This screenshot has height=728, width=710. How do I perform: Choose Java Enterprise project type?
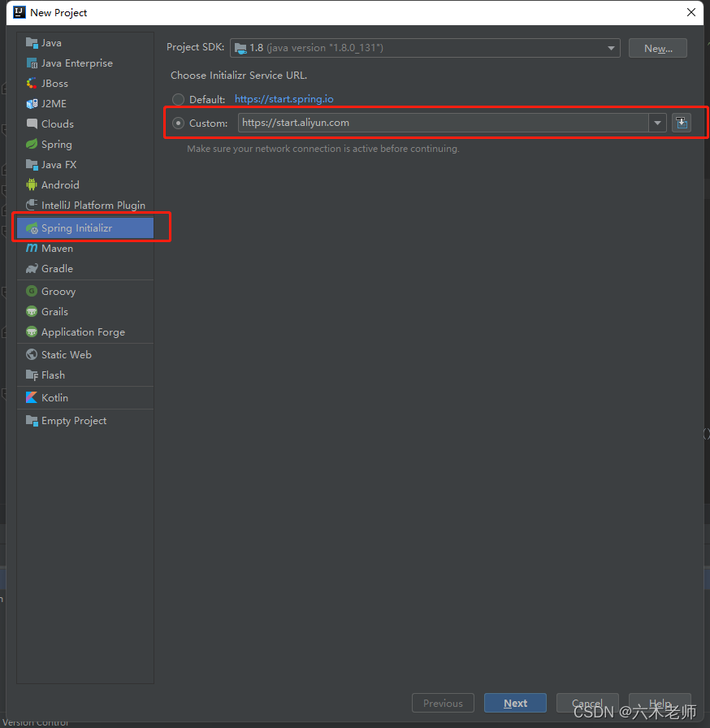click(x=85, y=63)
